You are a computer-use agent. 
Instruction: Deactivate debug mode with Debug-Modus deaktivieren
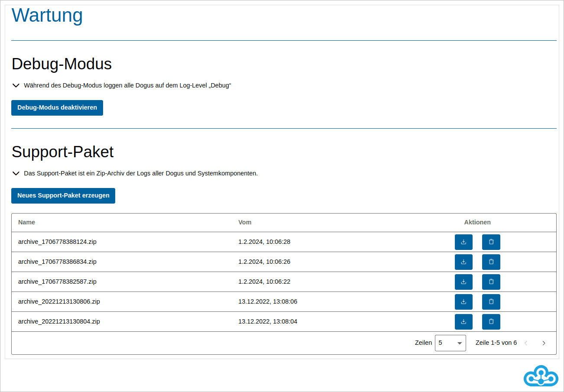pyautogui.click(x=57, y=108)
